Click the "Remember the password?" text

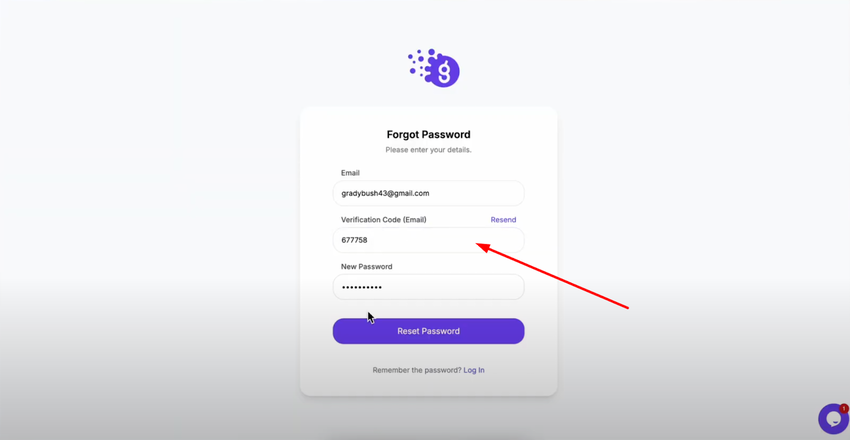tap(416, 370)
